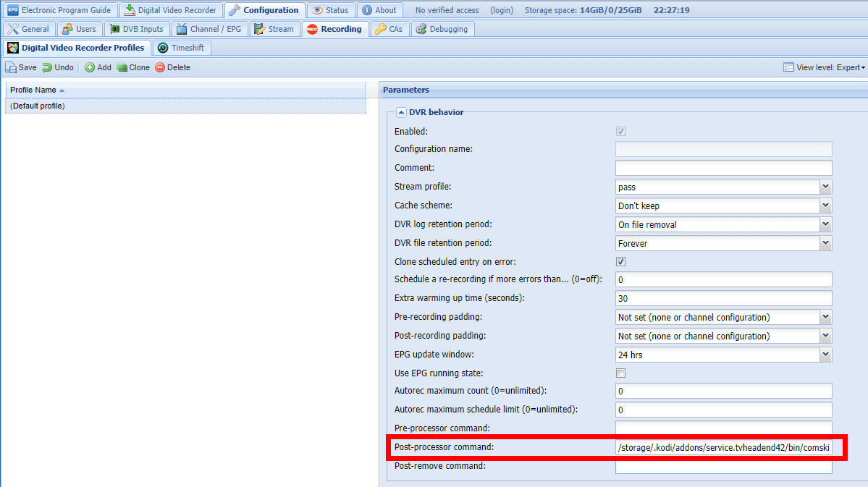Click the Post-processor command input field
This screenshot has height=487, width=868.
(x=722, y=449)
